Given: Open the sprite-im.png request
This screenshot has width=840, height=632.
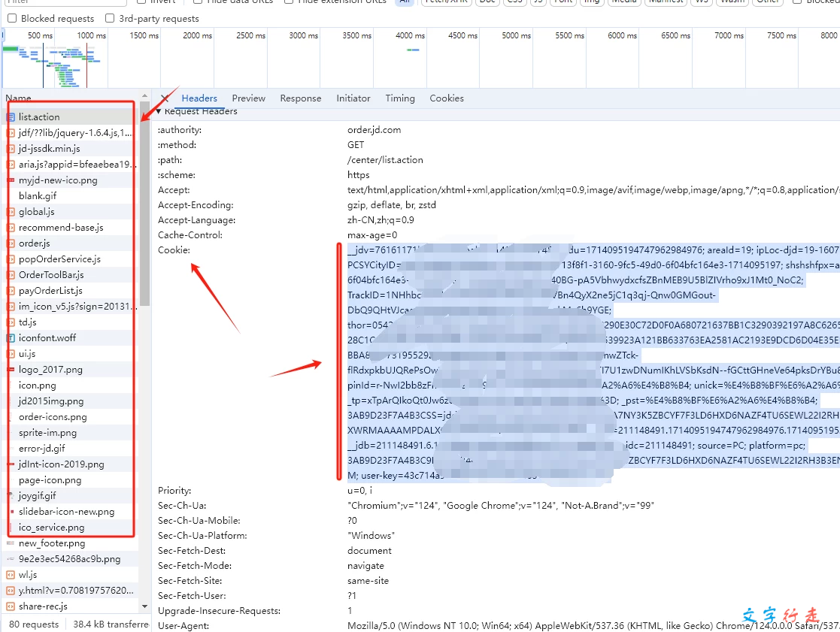Looking at the screenshot, I should point(47,432).
